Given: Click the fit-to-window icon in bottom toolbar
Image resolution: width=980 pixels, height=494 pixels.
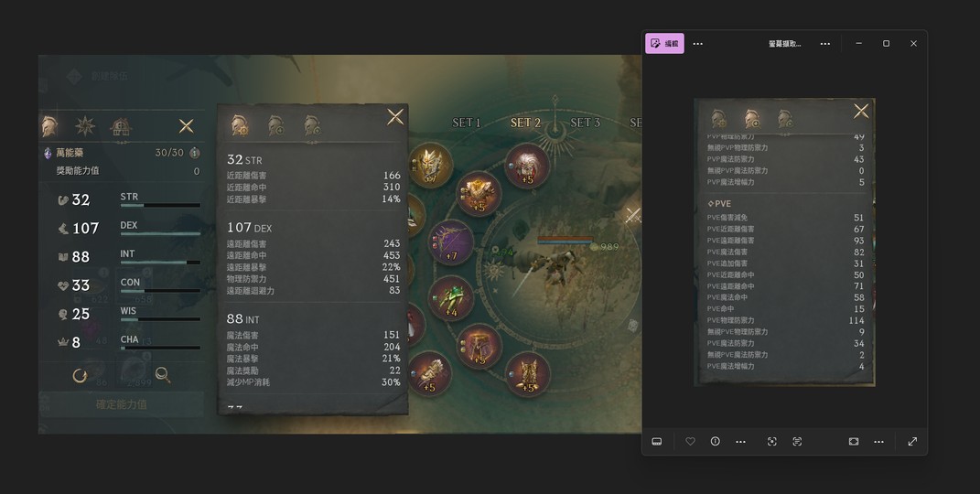Looking at the screenshot, I should click(x=854, y=442).
